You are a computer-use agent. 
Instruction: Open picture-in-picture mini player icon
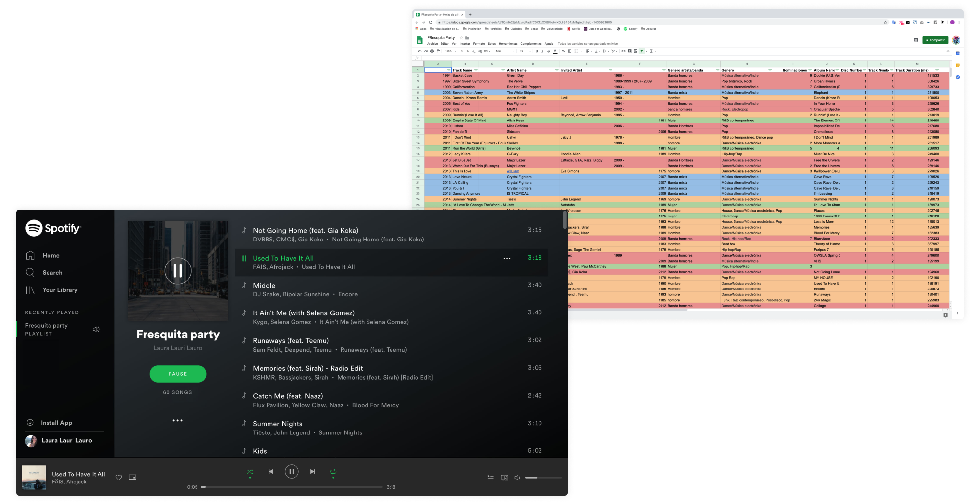(132, 477)
